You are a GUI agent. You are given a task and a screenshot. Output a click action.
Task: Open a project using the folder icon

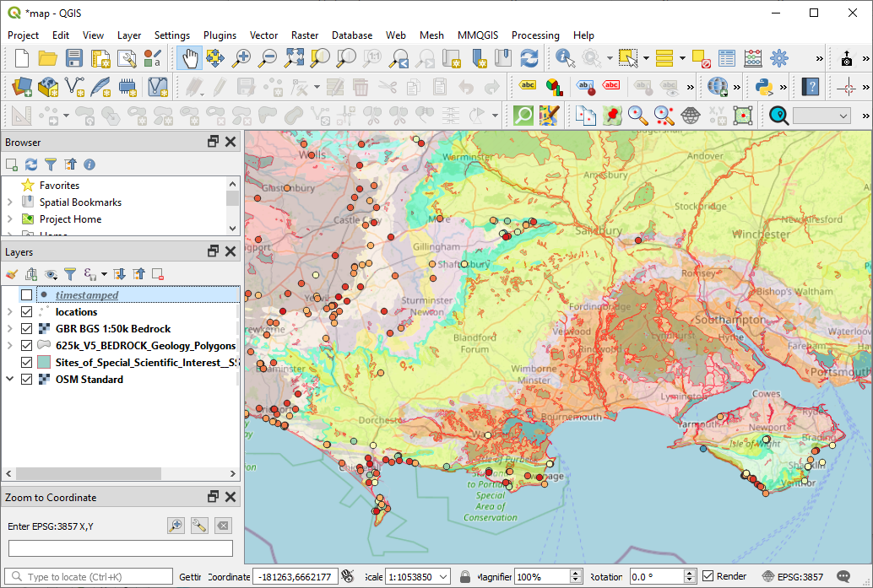[x=47, y=58]
